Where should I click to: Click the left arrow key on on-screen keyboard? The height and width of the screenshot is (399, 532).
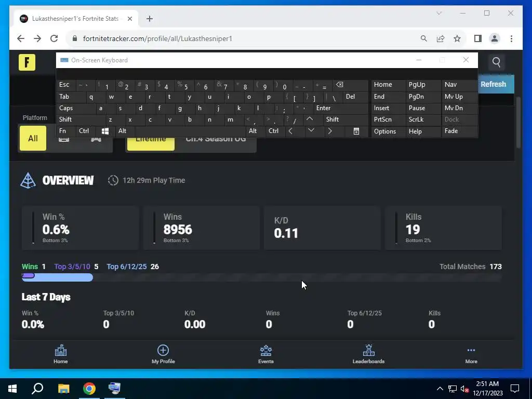[290, 131]
